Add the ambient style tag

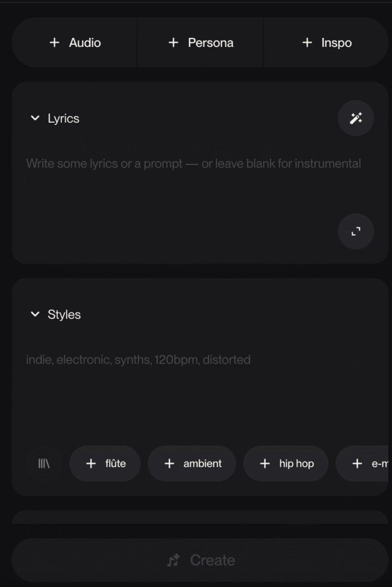click(191, 463)
